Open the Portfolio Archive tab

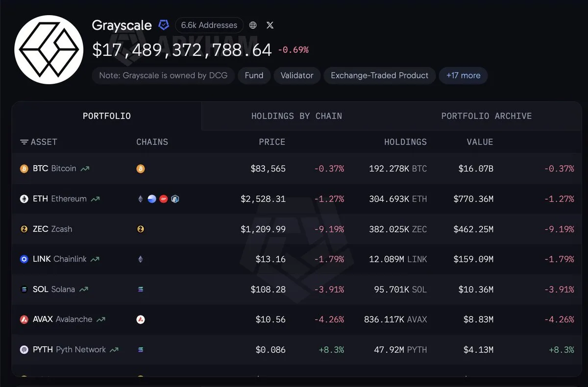[x=487, y=116]
